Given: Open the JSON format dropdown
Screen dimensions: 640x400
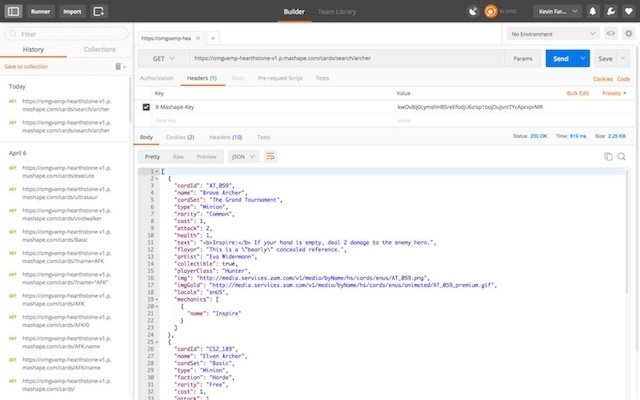Looking at the screenshot, I should coord(243,157).
